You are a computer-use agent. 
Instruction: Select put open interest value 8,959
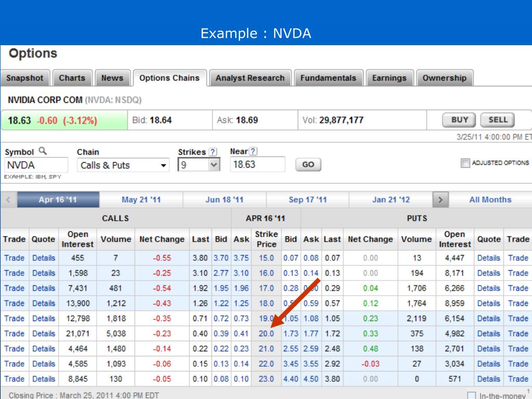click(455, 303)
